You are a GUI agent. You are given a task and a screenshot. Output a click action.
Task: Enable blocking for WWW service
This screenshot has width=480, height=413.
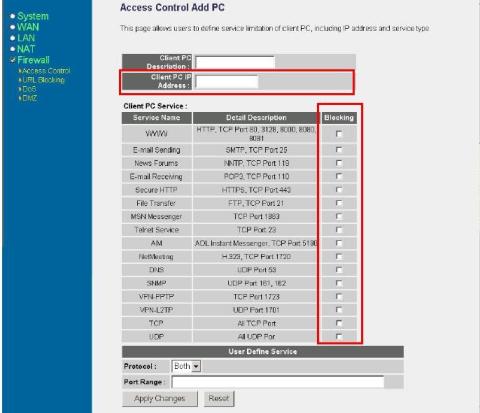[x=339, y=134]
